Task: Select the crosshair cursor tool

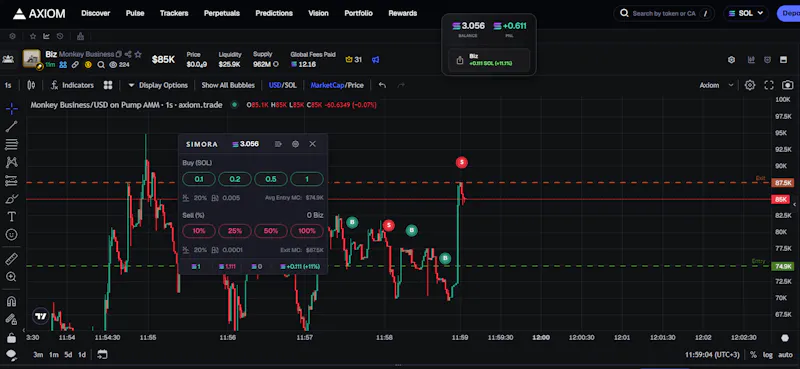Action: point(11,108)
